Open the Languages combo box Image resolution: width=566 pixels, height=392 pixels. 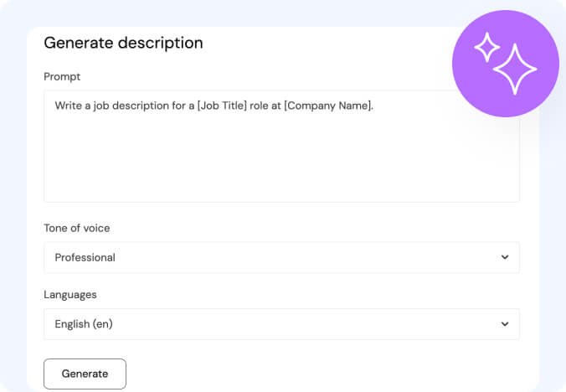tap(281, 324)
